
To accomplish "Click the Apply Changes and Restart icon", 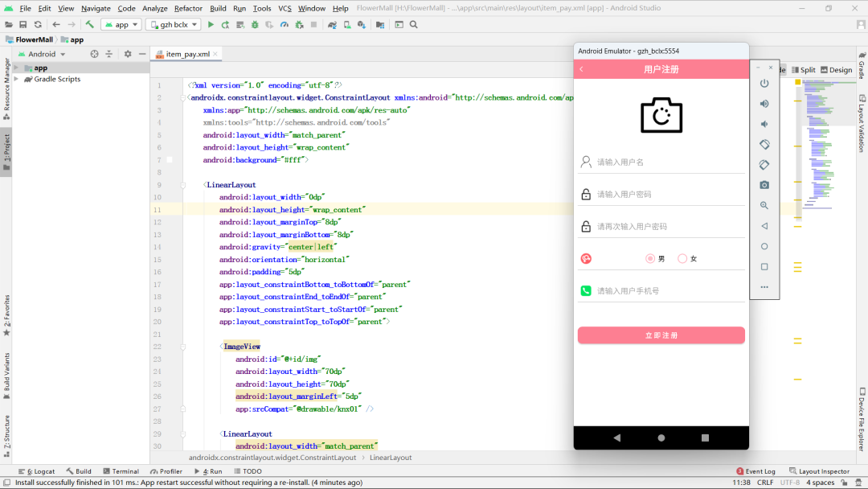I will point(225,25).
